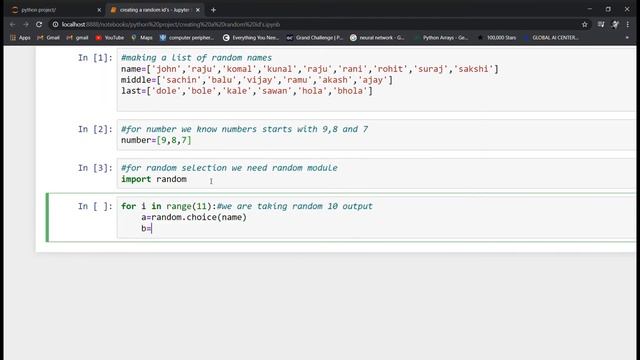
Task: Select the In [1] cell prompt
Action: pyautogui.click(x=95, y=58)
